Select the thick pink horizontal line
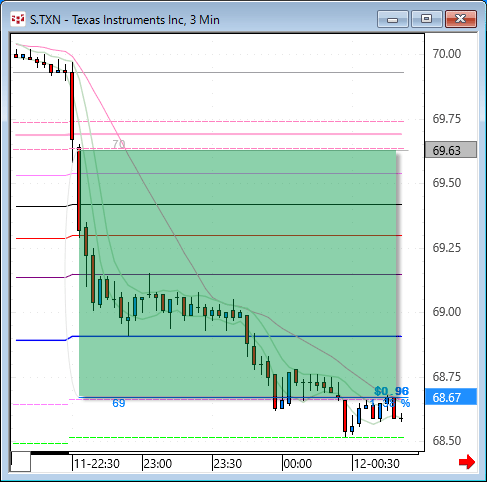 point(208,134)
